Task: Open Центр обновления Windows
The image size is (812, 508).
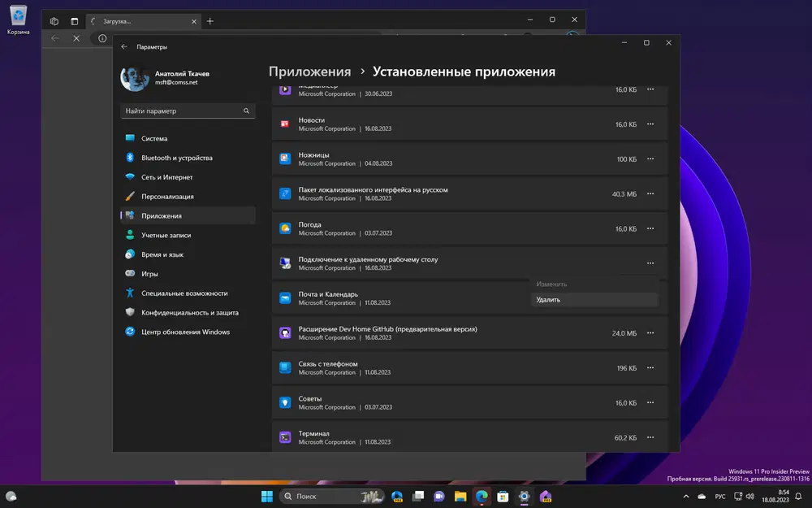Action: coord(188,332)
